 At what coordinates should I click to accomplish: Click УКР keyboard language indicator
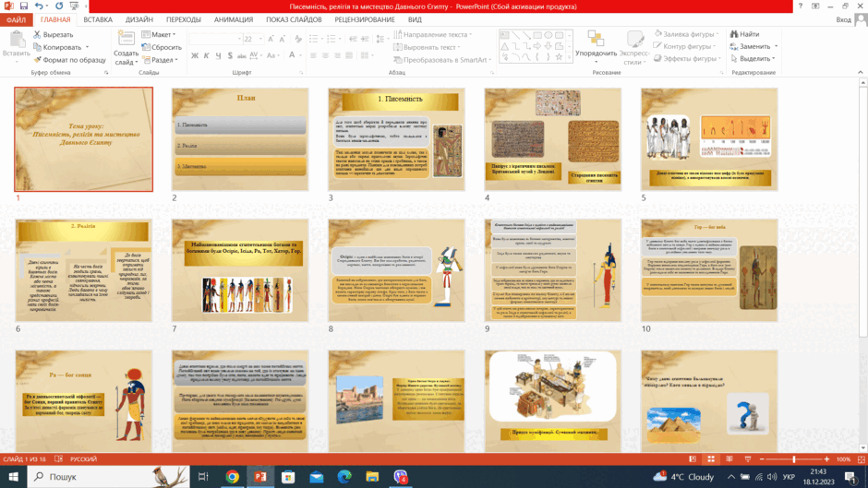click(789, 477)
